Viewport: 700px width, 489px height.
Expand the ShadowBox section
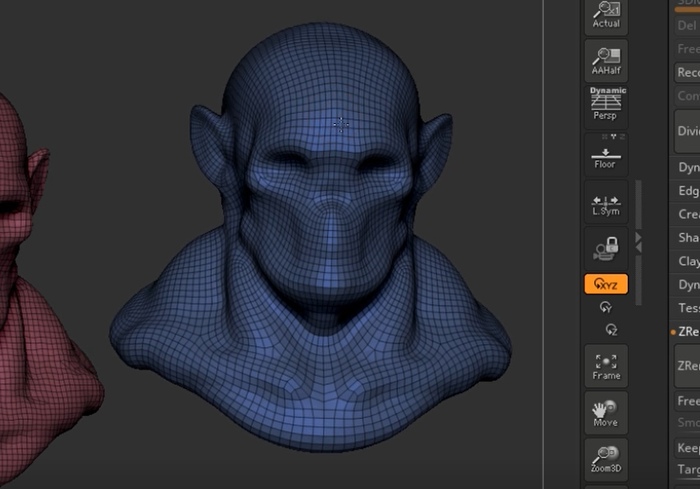pos(688,238)
